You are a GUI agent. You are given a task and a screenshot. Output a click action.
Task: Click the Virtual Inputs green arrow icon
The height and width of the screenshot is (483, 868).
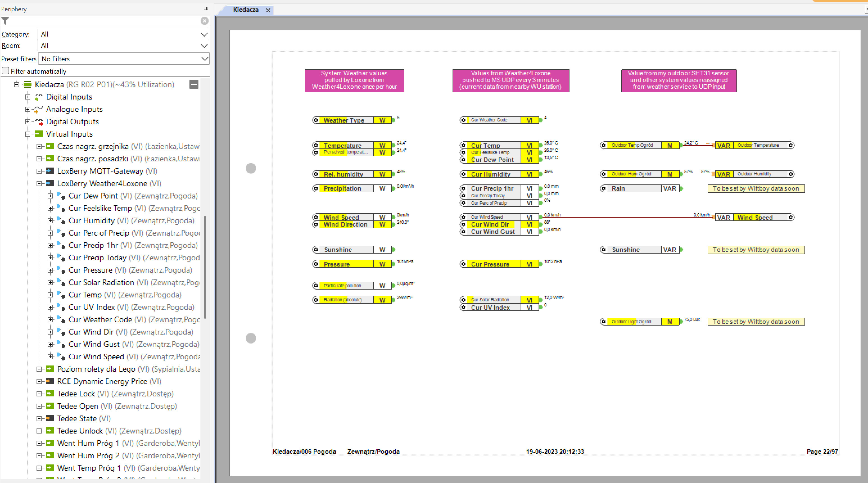pos(39,134)
